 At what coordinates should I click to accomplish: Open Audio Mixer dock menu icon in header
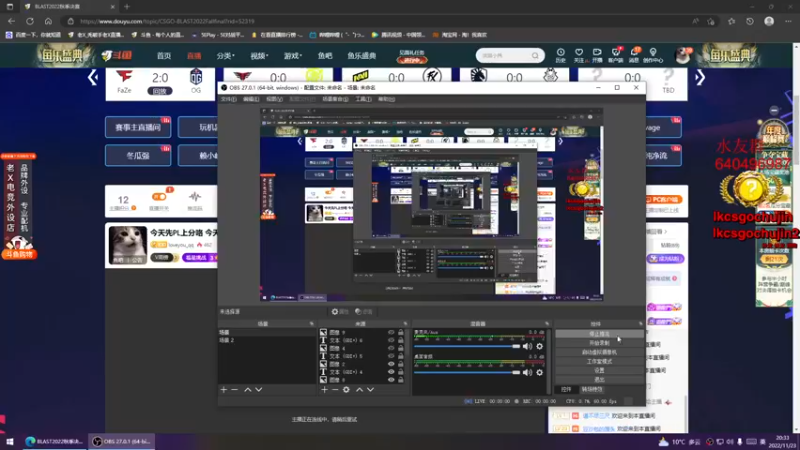pos(547,324)
